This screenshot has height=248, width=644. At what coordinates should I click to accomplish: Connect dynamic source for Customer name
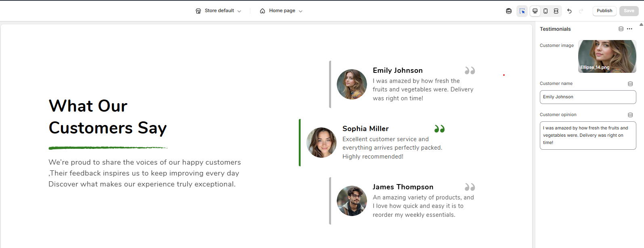click(630, 84)
